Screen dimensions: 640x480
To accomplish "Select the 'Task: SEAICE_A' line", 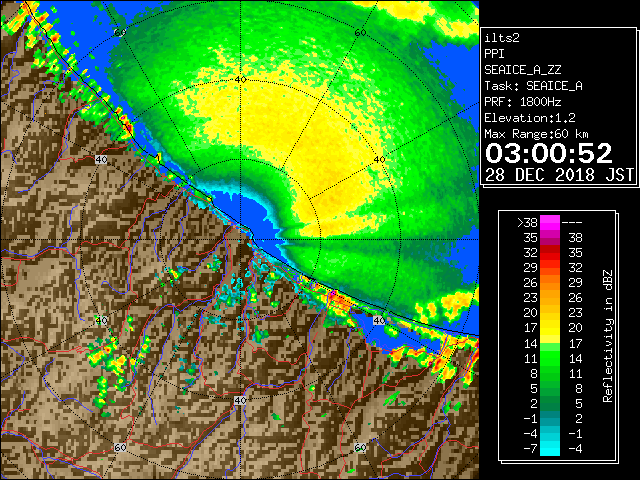I will (x=533, y=86).
